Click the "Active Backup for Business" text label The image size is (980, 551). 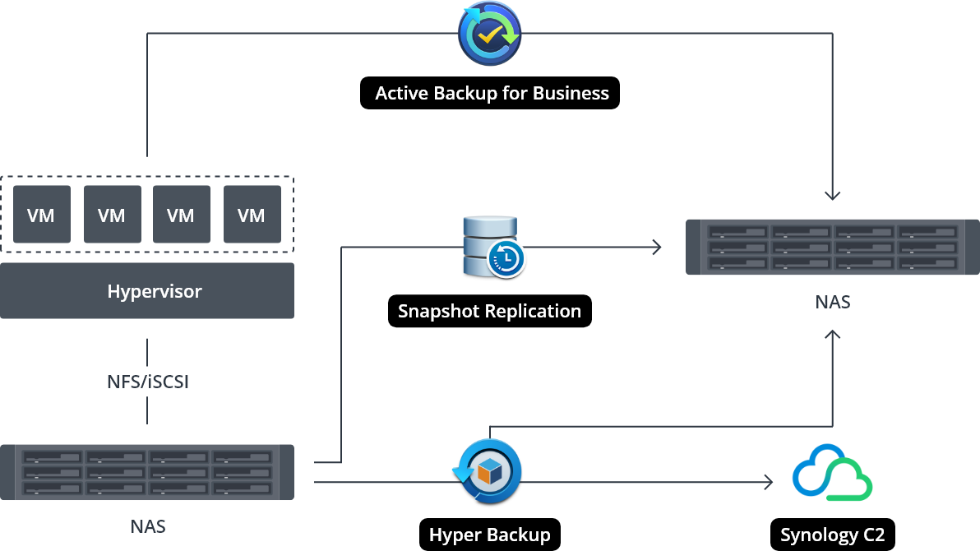point(492,93)
